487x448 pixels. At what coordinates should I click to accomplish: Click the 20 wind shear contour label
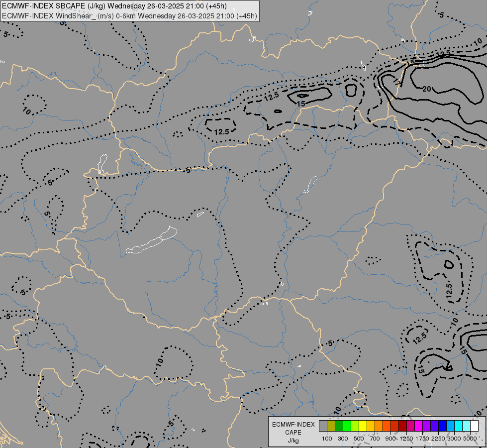[x=427, y=89]
